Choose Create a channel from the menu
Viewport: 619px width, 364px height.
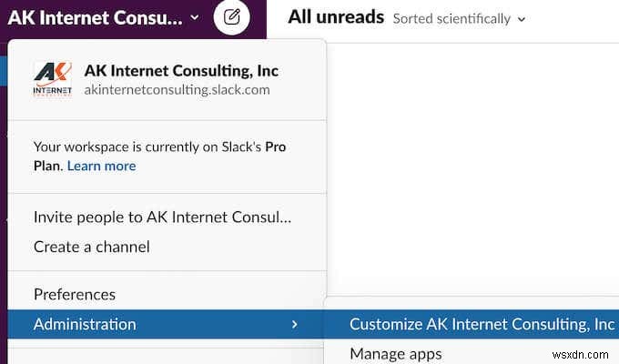[91, 247]
